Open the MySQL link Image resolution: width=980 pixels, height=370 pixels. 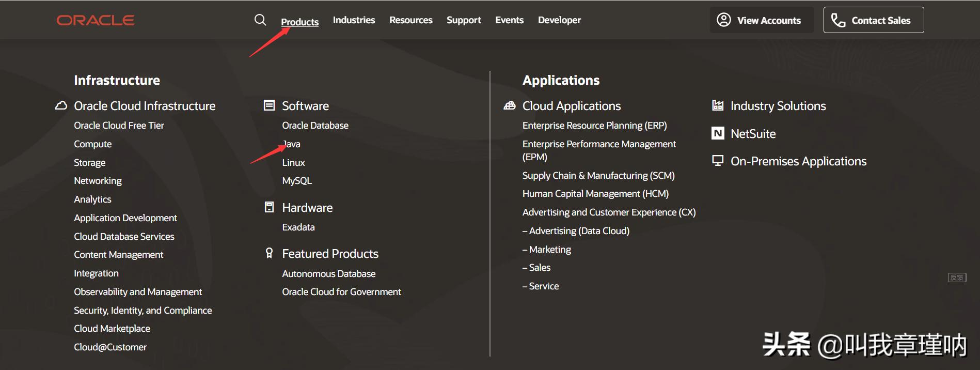click(x=297, y=181)
